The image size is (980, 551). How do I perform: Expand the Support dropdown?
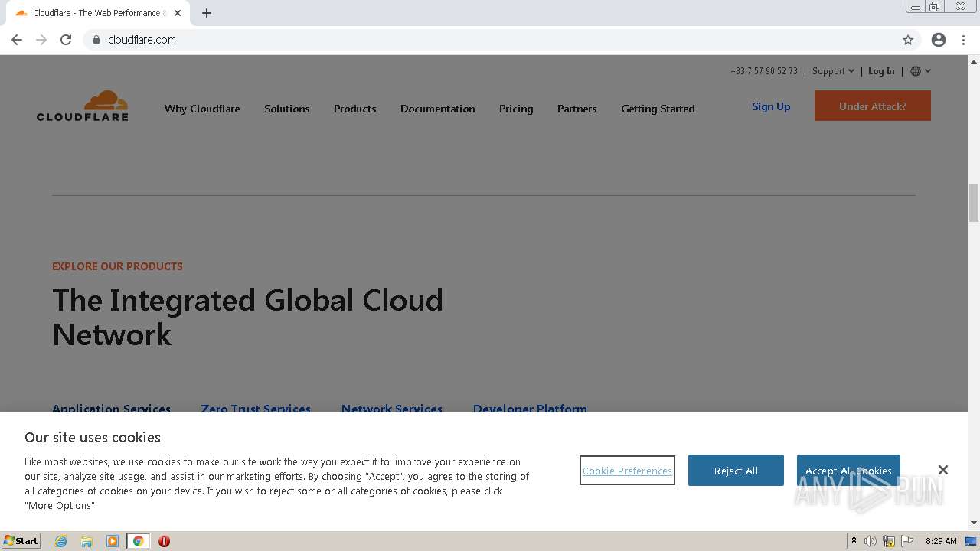833,71
